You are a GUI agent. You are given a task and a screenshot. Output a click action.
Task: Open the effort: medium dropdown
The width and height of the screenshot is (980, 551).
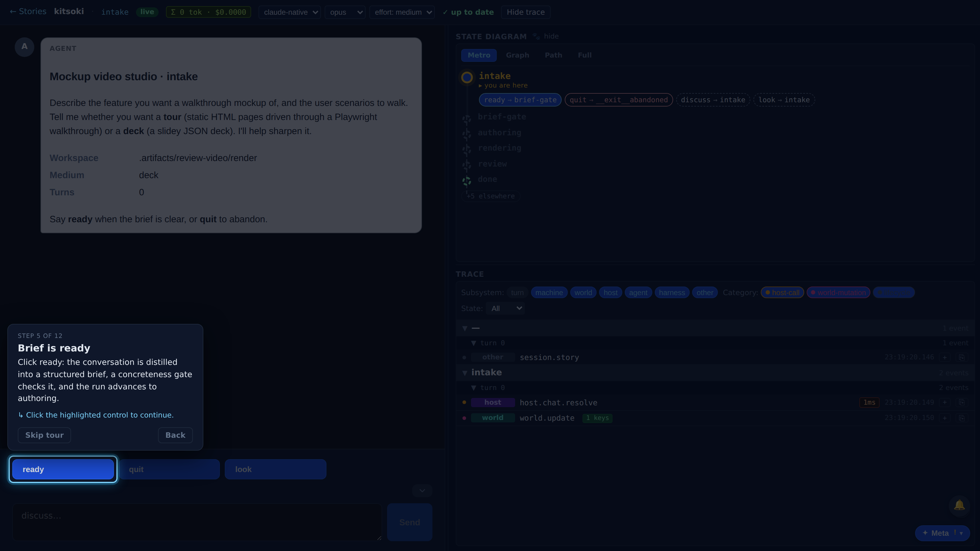(x=402, y=12)
